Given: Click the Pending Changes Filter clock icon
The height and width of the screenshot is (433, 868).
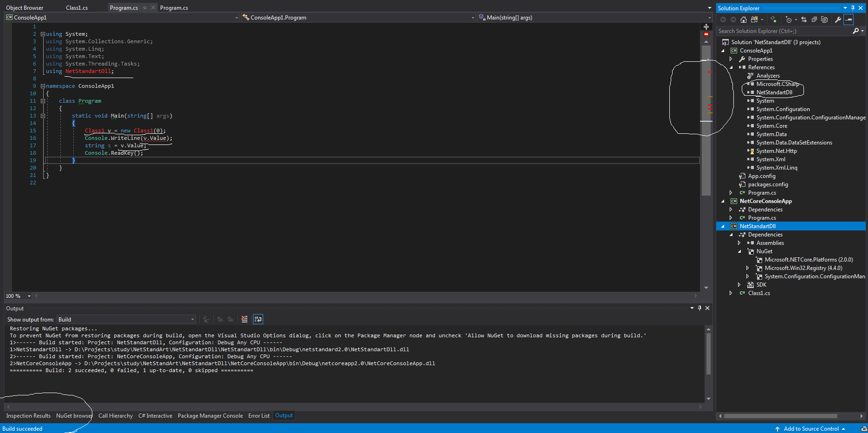Looking at the screenshot, I should click(789, 20).
